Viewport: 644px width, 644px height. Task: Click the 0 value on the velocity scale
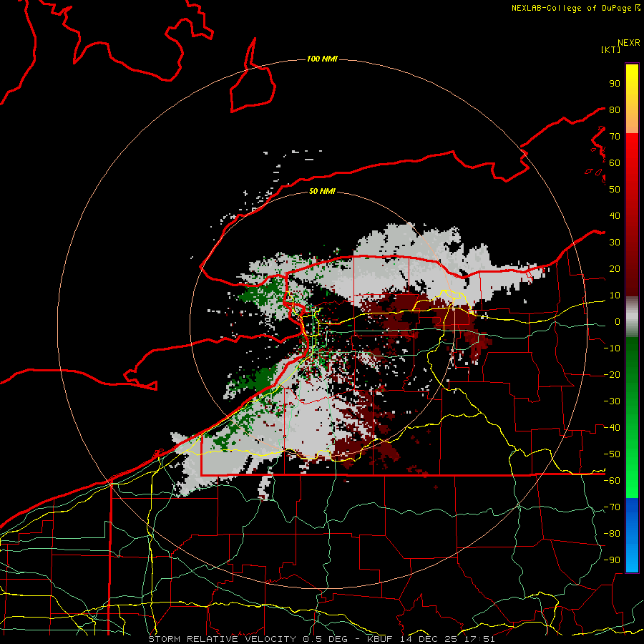618,321
